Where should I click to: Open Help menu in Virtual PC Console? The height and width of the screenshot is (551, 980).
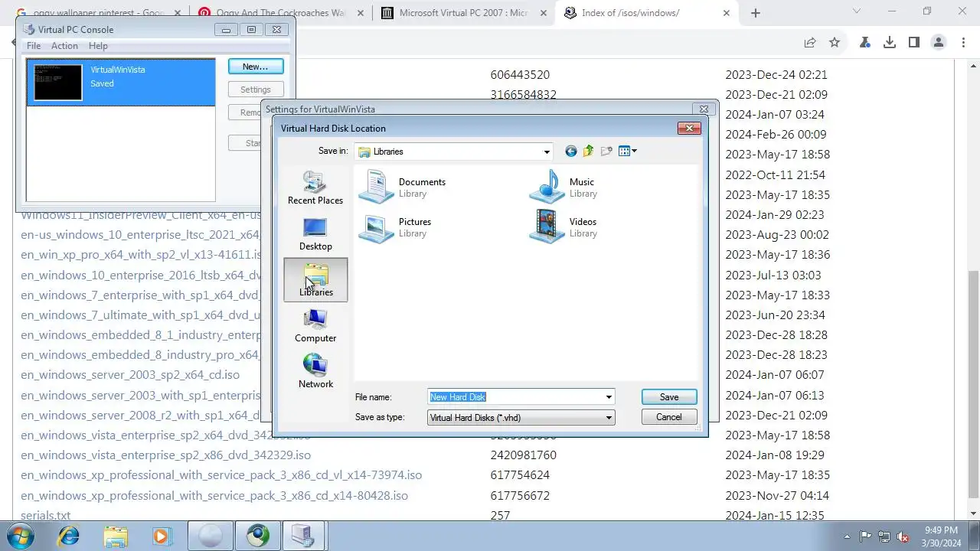pyautogui.click(x=98, y=46)
